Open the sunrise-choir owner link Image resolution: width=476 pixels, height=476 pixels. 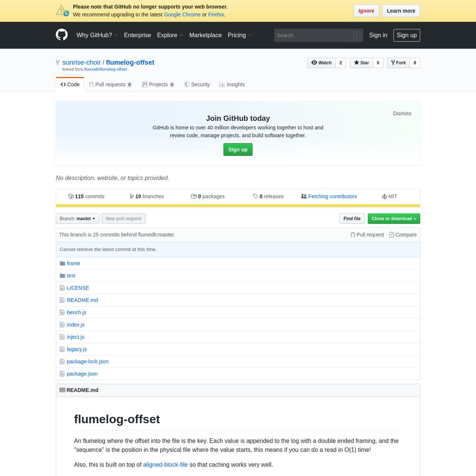(x=81, y=62)
